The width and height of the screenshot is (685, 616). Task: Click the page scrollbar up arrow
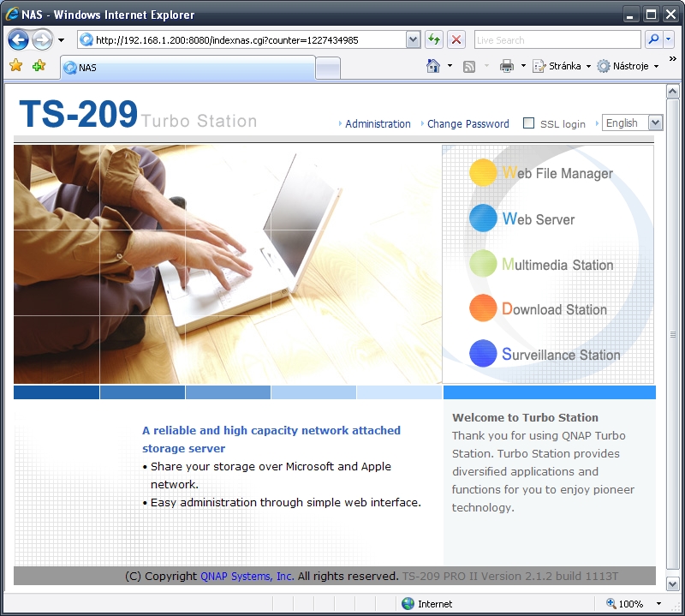click(672, 92)
